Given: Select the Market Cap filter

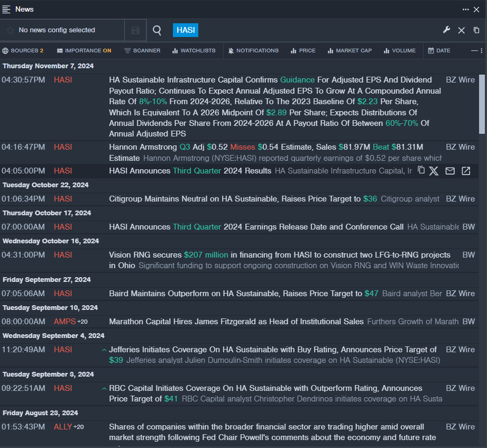Looking at the screenshot, I should (x=350, y=51).
